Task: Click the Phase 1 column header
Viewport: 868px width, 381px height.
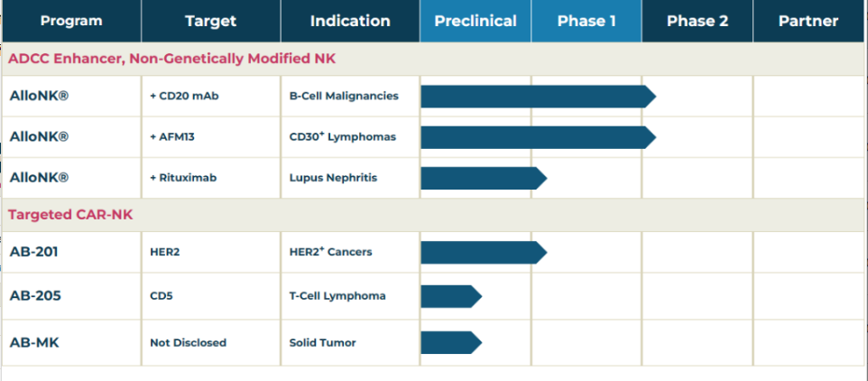Action: click(586, 21)
